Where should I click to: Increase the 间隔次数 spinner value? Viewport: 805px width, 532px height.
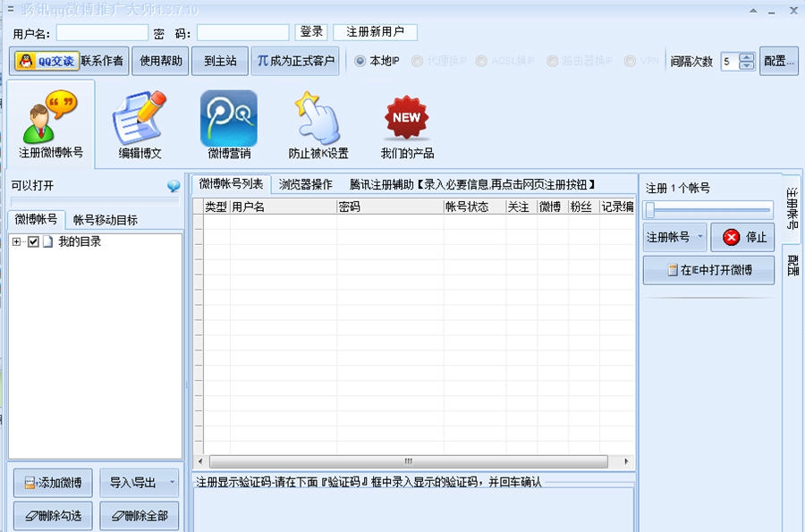pos(747,57)
